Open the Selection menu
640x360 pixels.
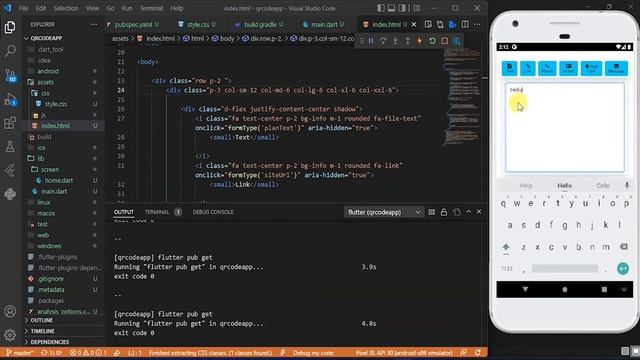coord(66,8)
